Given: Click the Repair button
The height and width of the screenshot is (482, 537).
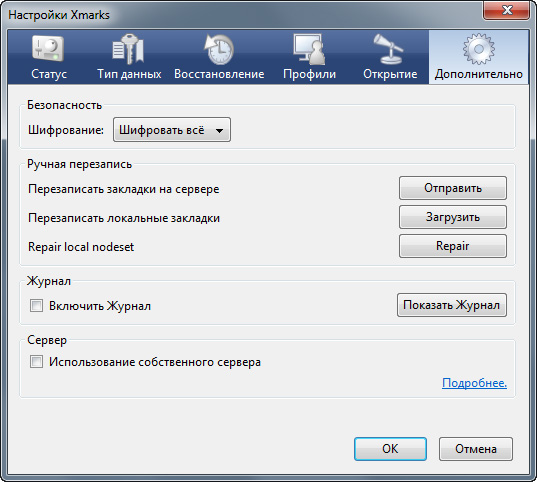Looking at the screenshot, I should tap(453, 246).
